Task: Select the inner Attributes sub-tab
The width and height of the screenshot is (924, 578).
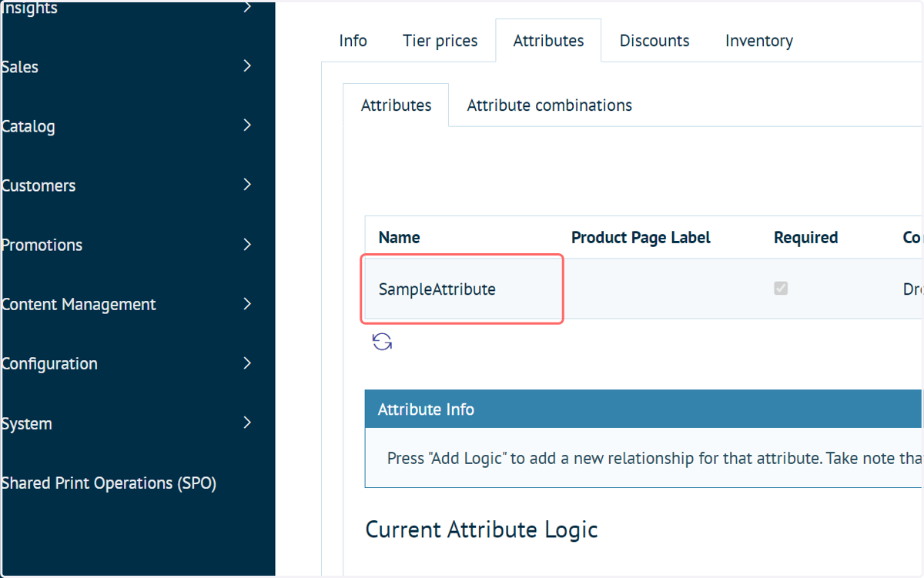Action: click(x=396, y=105)
